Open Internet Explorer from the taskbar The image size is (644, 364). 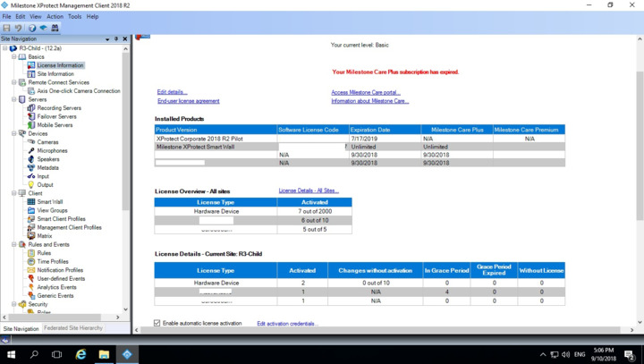pos(80,354)
